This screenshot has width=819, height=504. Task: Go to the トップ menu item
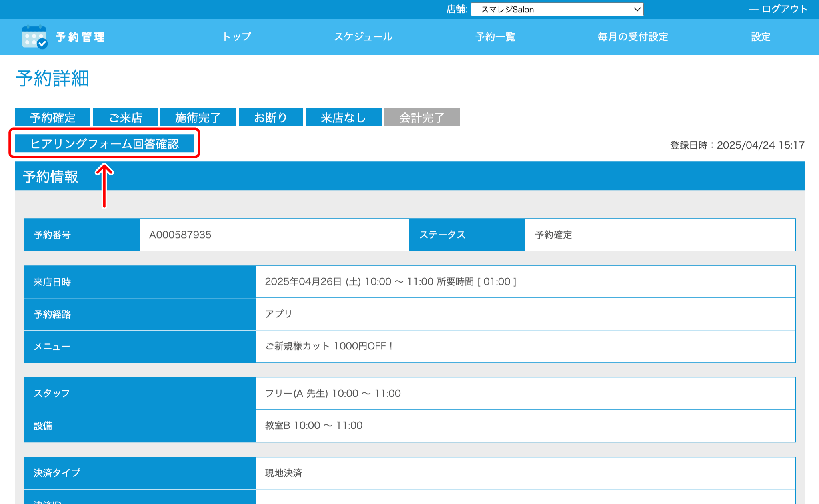click(x=237, y=37)
